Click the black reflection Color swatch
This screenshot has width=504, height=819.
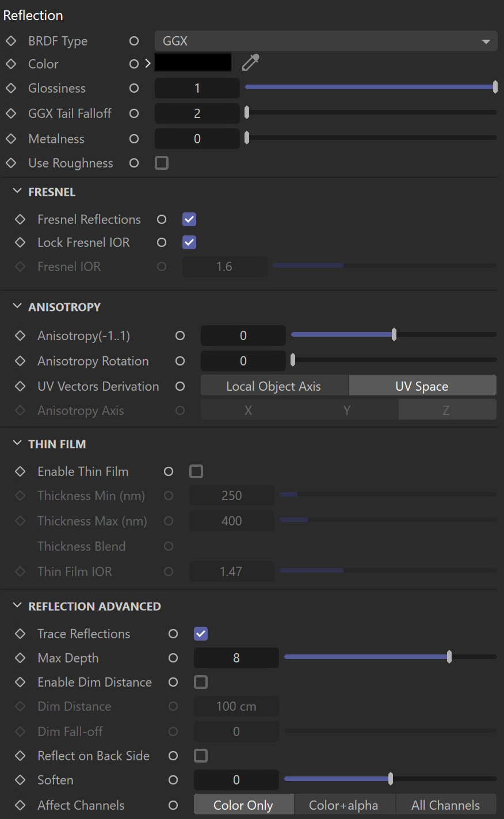click(x=193, y=63)
